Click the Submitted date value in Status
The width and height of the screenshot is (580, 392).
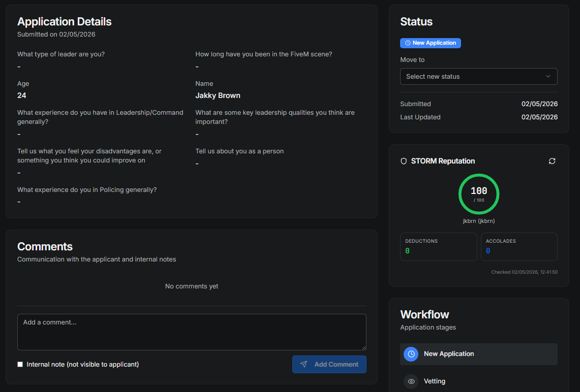(x=539, y=104)
